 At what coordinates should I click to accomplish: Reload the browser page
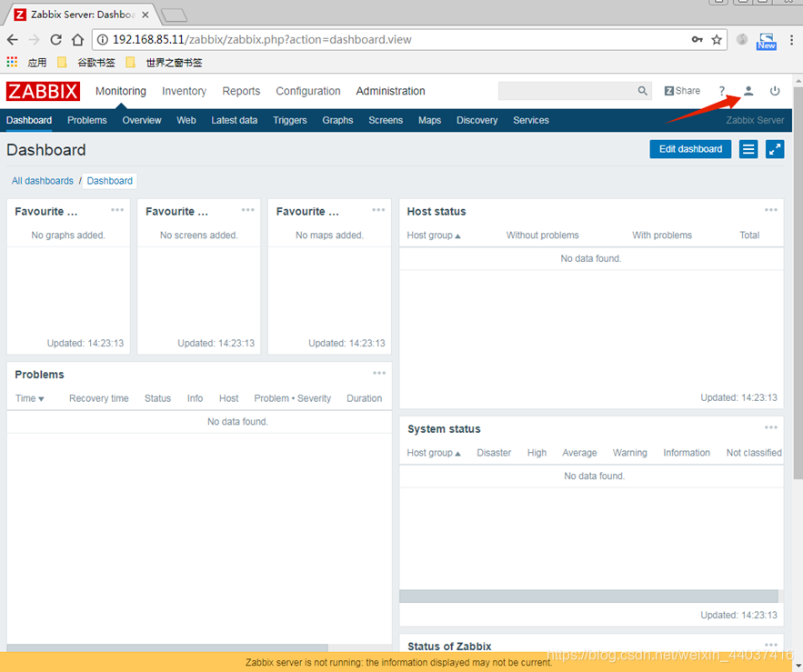(55, 39)
